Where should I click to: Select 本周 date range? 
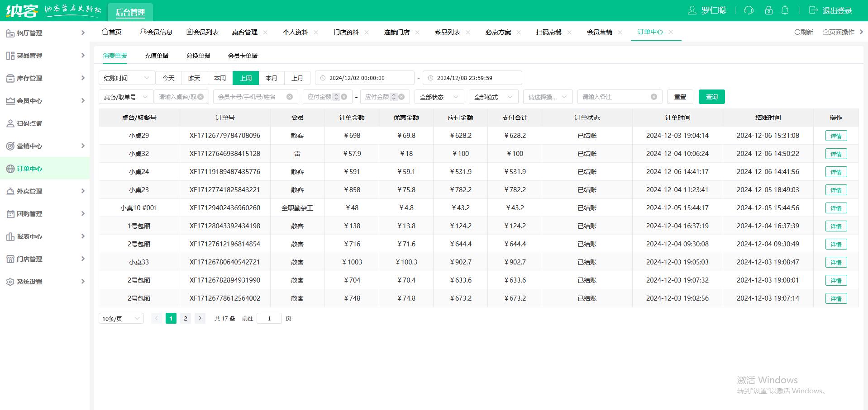220,78
